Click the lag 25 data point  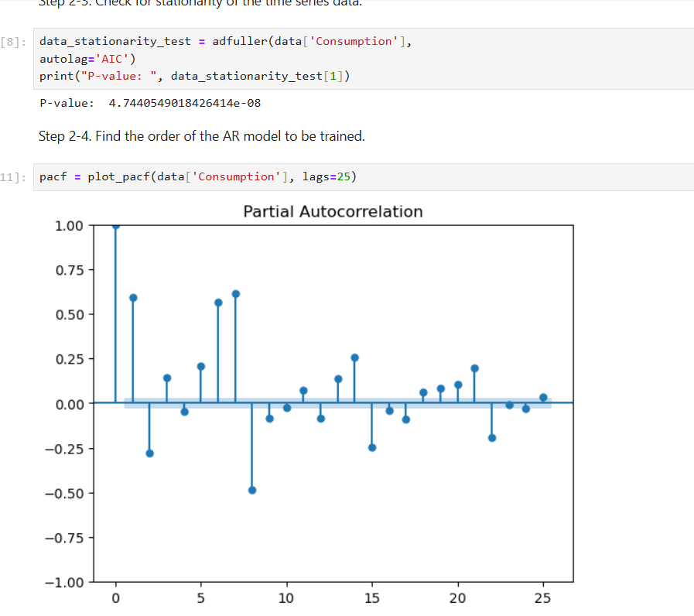(x=543, y=397)
